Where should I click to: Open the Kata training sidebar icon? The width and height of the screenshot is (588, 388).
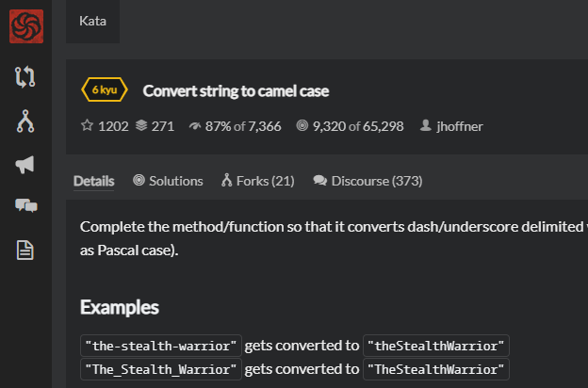click(25, 77)
